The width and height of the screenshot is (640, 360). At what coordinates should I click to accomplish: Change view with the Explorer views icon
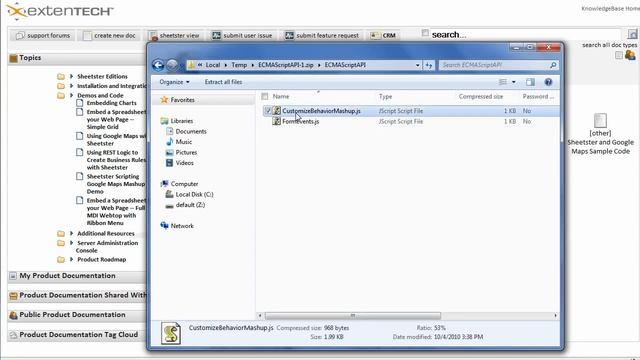(503, 82)
